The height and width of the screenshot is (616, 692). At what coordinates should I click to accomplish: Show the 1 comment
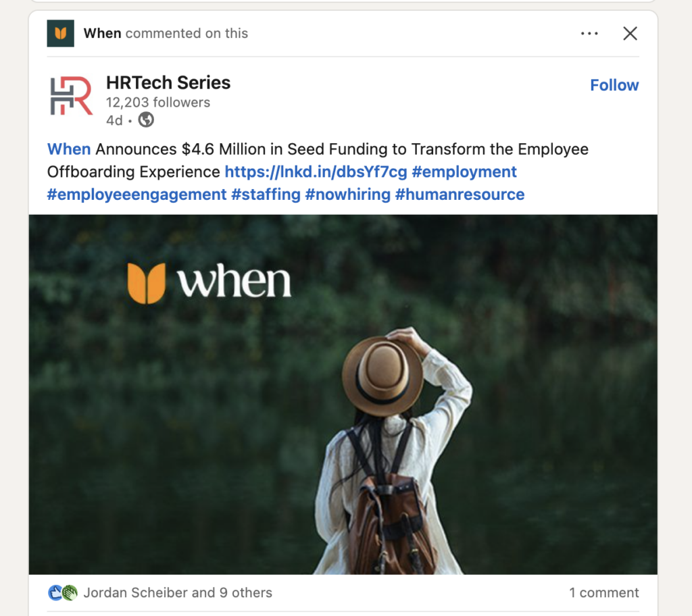(603, 592)
